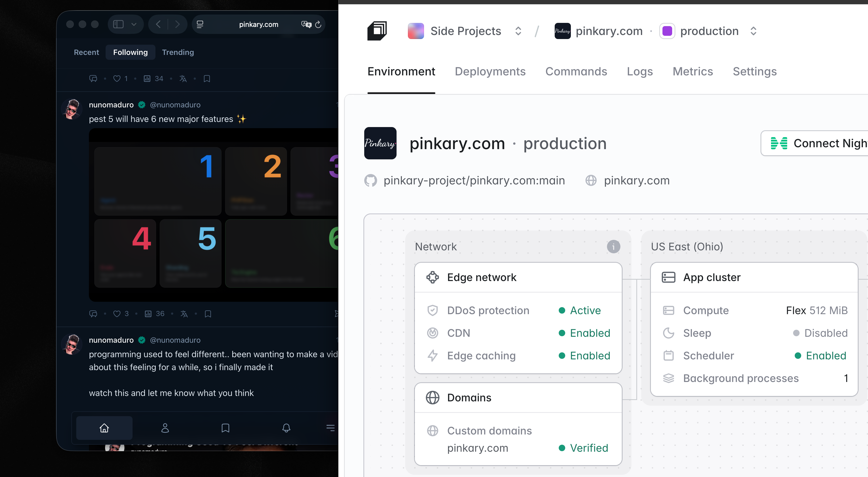Reload the pinkary.com page in Safari
This screenshot has width=868, height=477.
point(318,24)
